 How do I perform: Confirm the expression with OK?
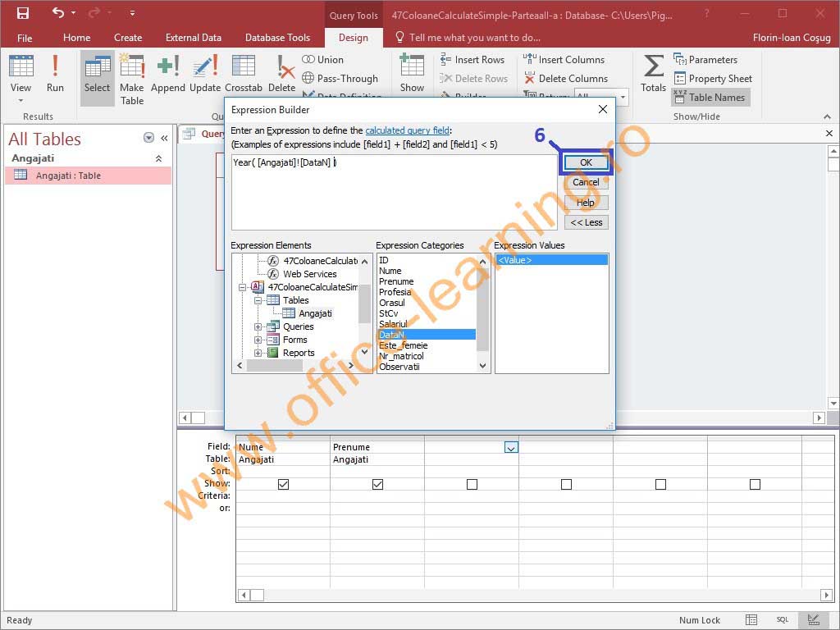click(586, 162)
